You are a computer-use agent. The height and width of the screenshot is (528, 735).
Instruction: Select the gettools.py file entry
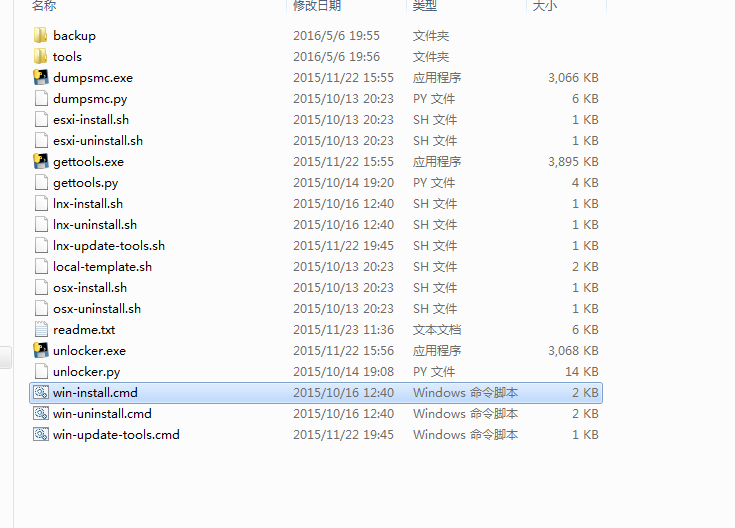86,183
